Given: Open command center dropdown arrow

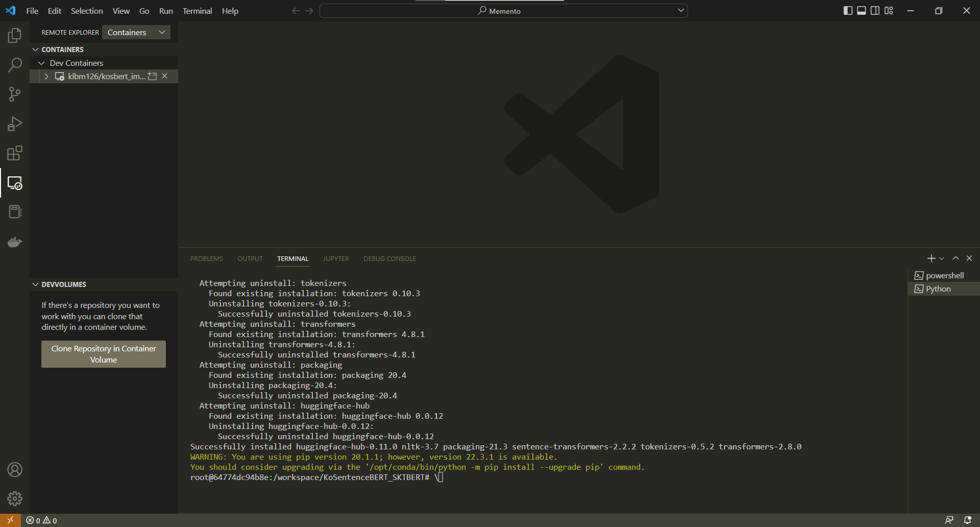Looking at the screenshot, I should click(x=680, y=11).
